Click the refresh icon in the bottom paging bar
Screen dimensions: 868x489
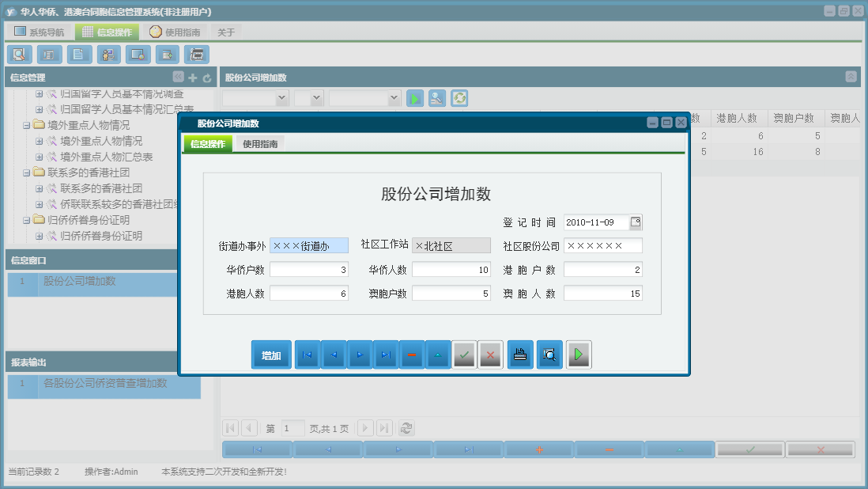click(406, 428)
